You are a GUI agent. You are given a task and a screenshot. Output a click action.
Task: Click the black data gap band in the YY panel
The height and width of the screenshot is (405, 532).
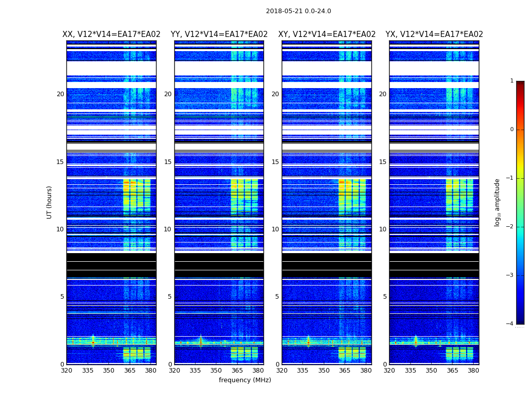tap(219, 265)
